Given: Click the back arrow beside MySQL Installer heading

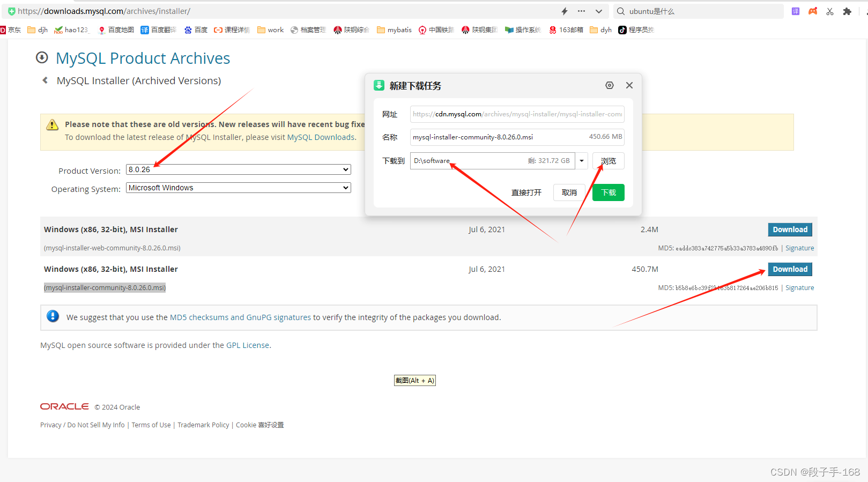Looking at the screenshot, I should tap(45, 80).
